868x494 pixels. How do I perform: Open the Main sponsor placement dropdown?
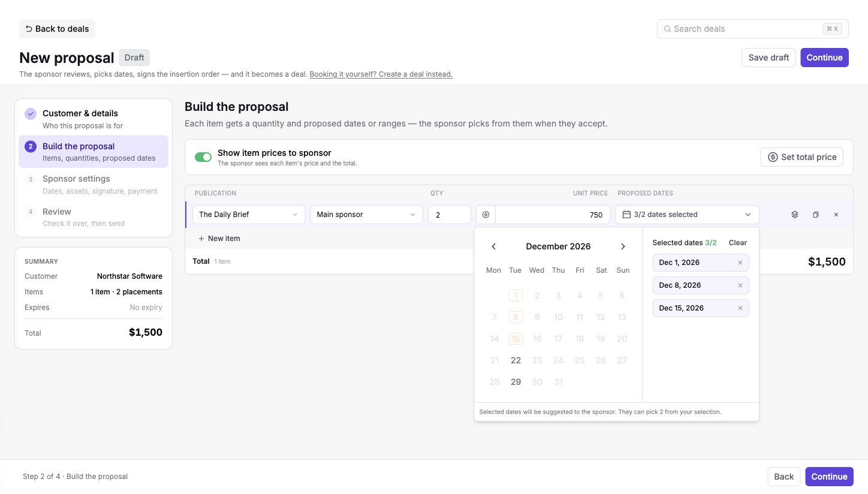pyautogui.click(x=366, y=215)
